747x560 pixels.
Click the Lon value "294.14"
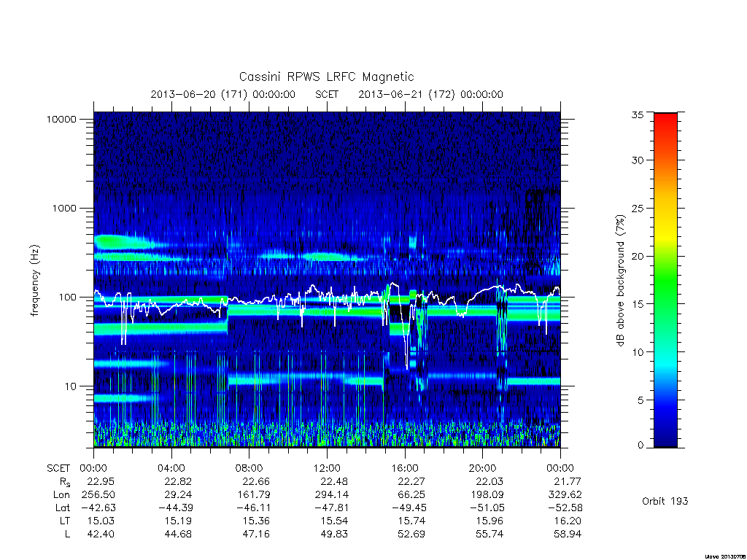[x=331, y=495]
